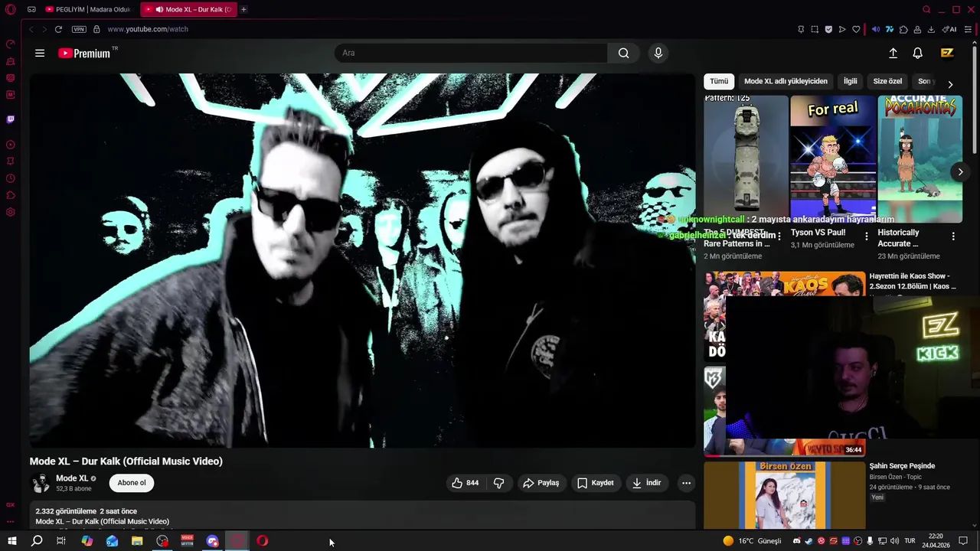Open 'Şahin Serçe Peşinde' video title
The width and height of the screenshot is (980, 551).
pos(902,466)
